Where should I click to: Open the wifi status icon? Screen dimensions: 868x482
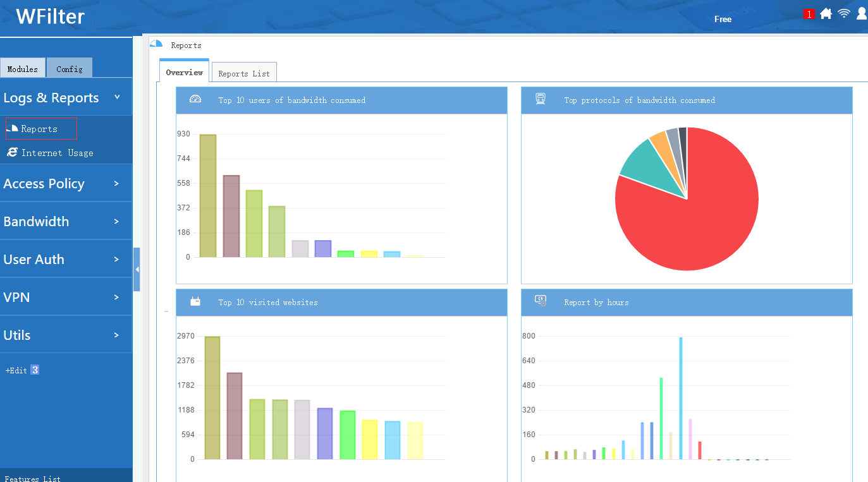pyautogui.click(x=844, y=13)
